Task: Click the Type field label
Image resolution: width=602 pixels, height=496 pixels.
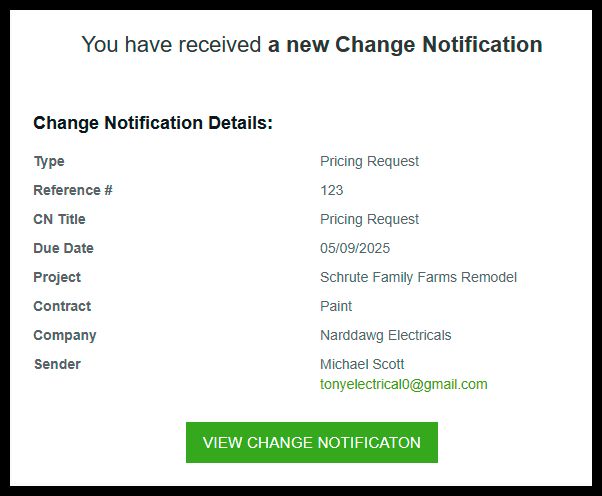Action: 49,162
